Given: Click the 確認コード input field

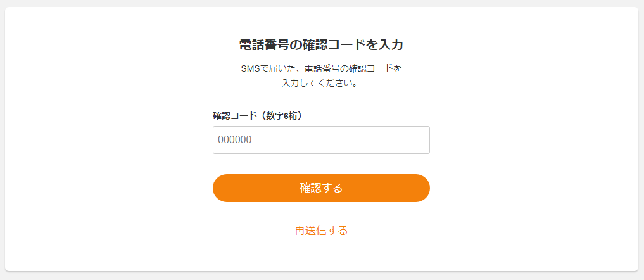Looking at the screenshot, I should coord(321,140).
